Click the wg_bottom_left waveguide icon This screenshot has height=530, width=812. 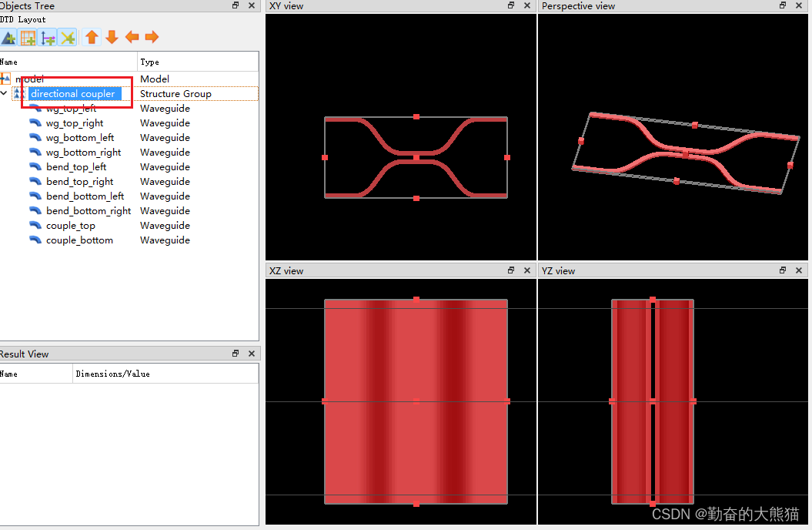[35, 138]
